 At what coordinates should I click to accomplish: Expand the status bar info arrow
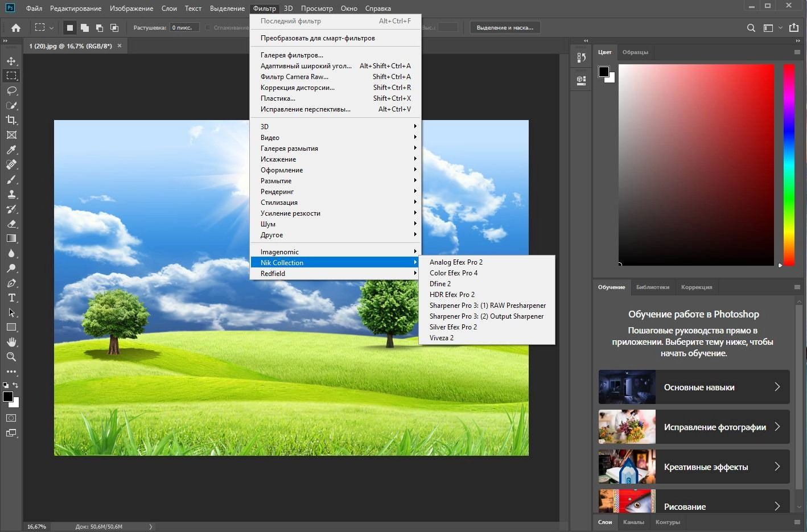coord(151,526)
